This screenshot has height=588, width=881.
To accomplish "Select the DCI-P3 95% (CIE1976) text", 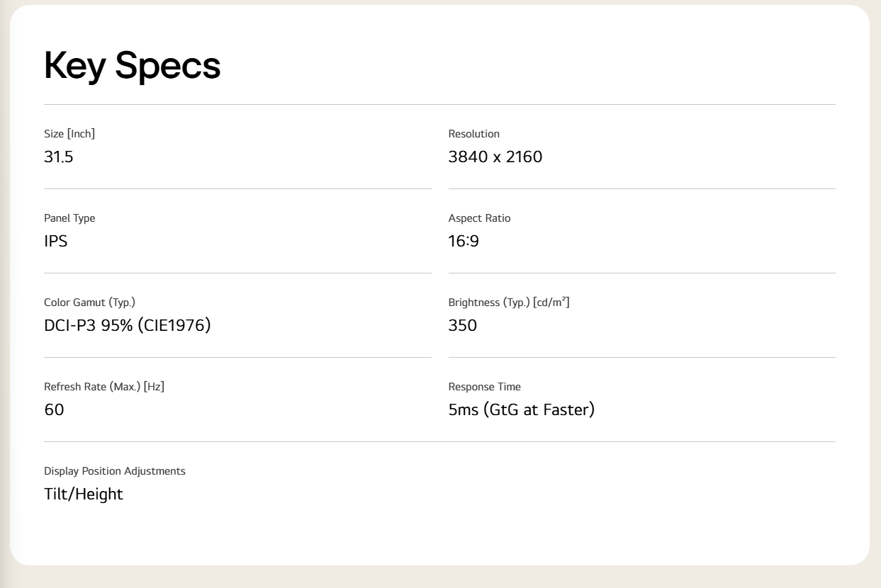I will pos(128,325).
